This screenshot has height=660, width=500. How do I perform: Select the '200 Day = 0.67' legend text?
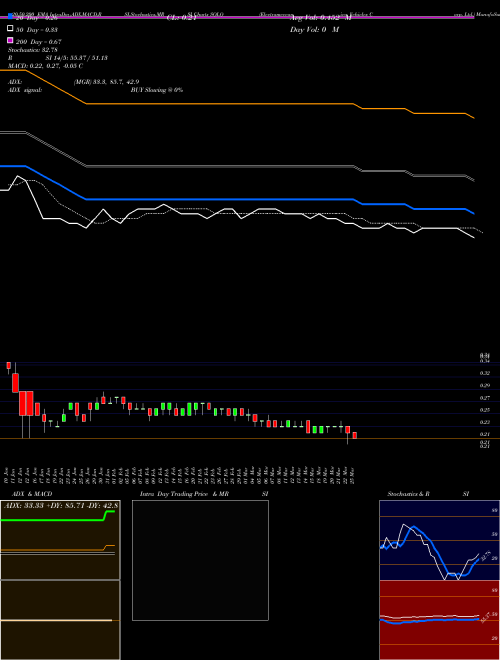(39, 42)
